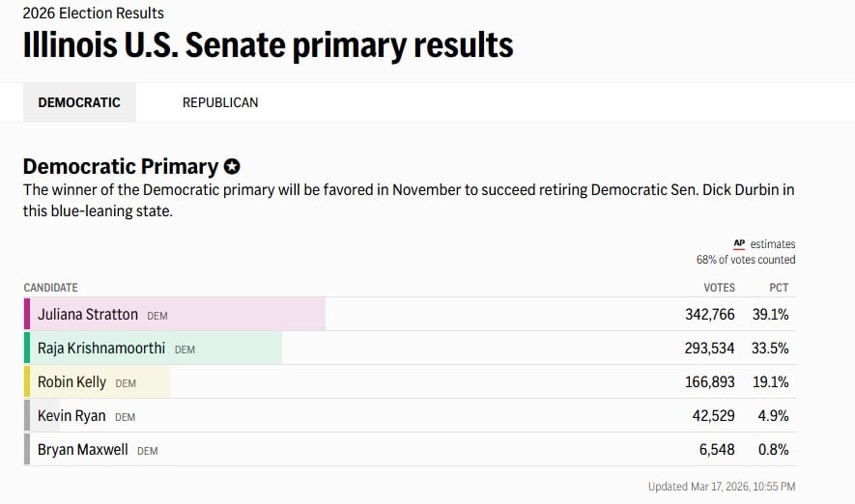Screen dimensions: 855x504
Task: Click candidate name Raja Krishnamoorthi
Action: point(101,349)
